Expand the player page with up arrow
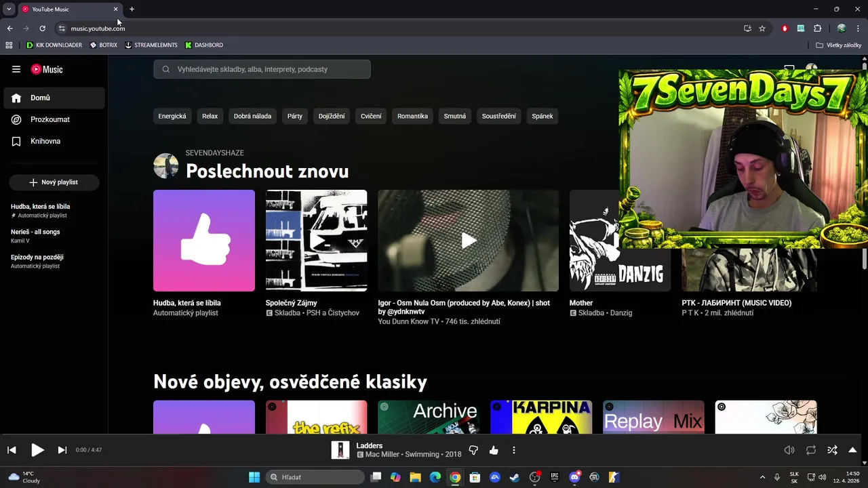Image resolution: width=868 pixels, height=488 pixels. [x=852, y=450]
